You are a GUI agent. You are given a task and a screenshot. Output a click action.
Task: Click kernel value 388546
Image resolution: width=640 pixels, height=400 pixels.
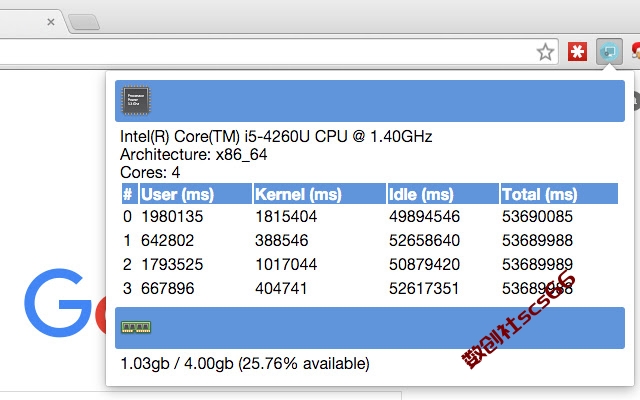pos(282,240)
